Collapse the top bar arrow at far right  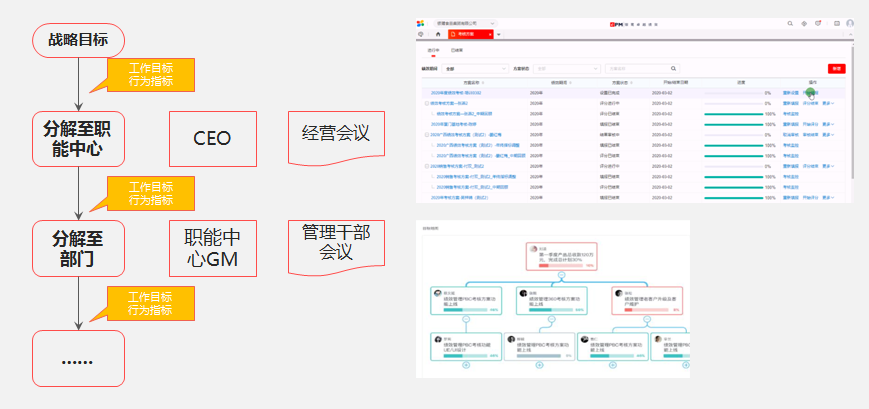coord(851,34)
